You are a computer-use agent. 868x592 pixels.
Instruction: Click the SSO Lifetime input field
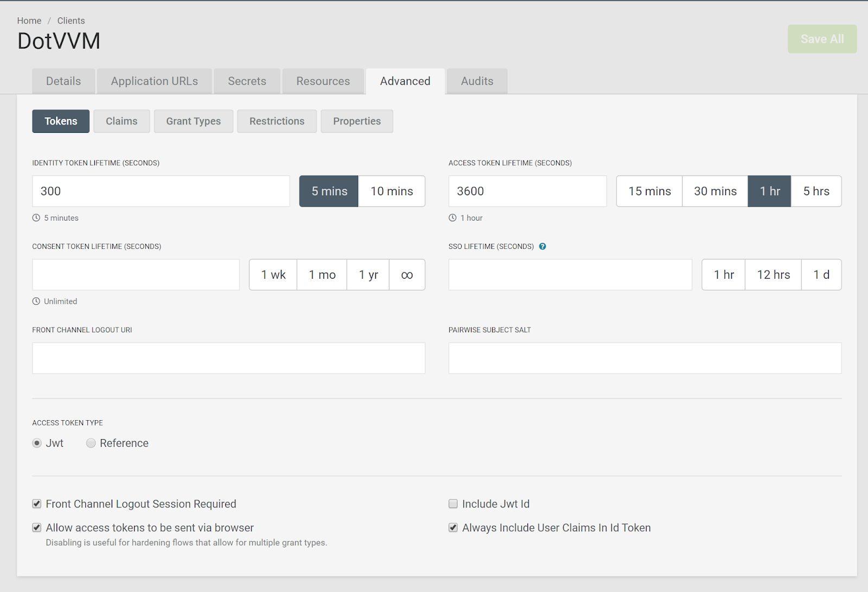point(570,275)
